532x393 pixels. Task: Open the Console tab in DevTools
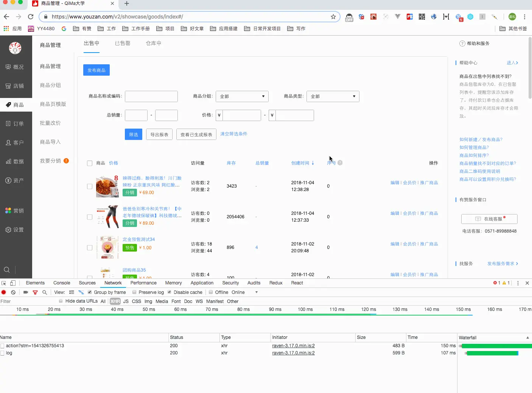61,283
